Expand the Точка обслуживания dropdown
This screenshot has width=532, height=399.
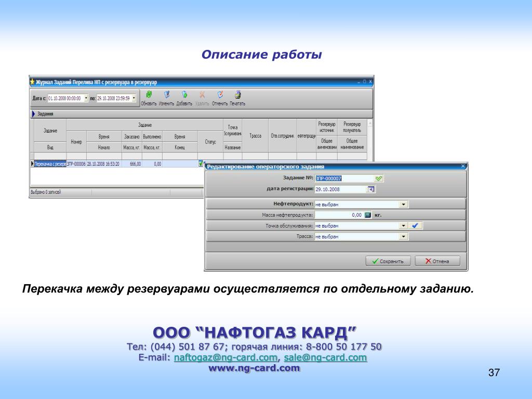click(x=403, y=225)
